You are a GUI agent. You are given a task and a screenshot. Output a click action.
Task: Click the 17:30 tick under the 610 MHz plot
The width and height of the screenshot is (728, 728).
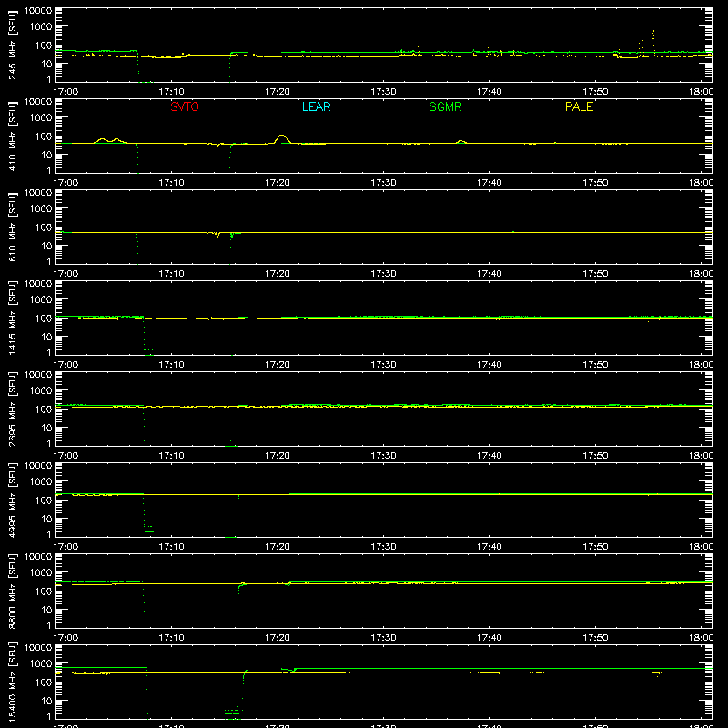(x=383, y=274)
